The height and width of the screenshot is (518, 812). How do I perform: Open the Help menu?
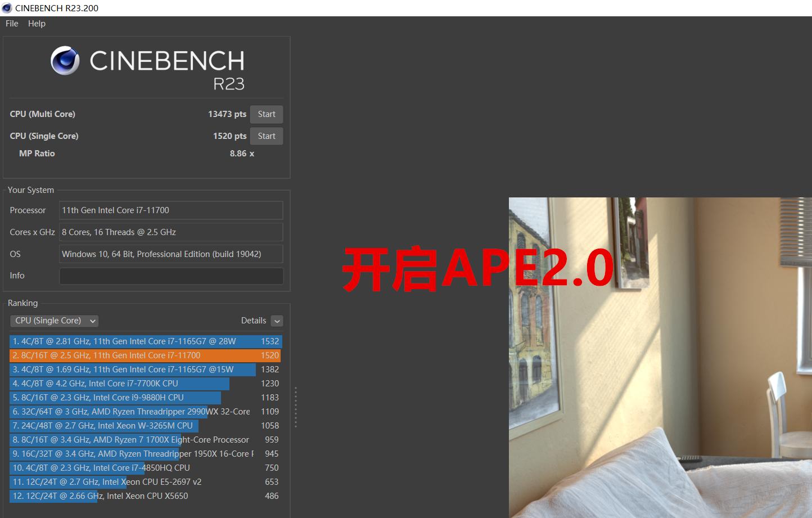tap(37, 23)
